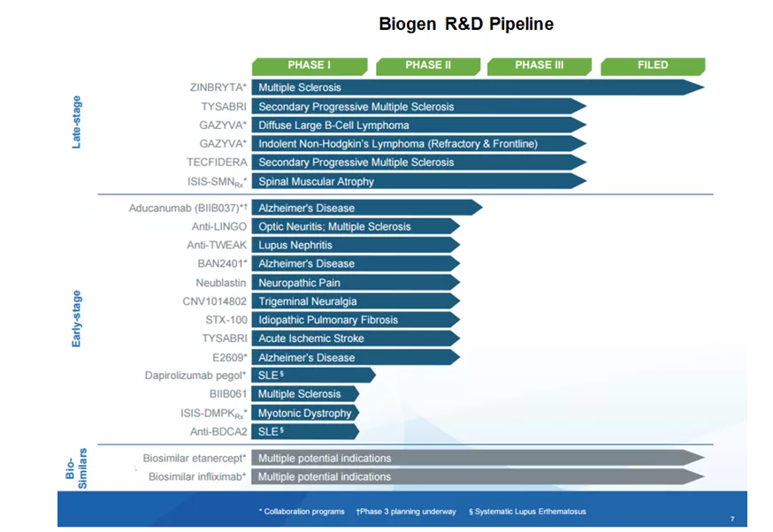Click the Biosimilar etanercept label

coord(195,458)
